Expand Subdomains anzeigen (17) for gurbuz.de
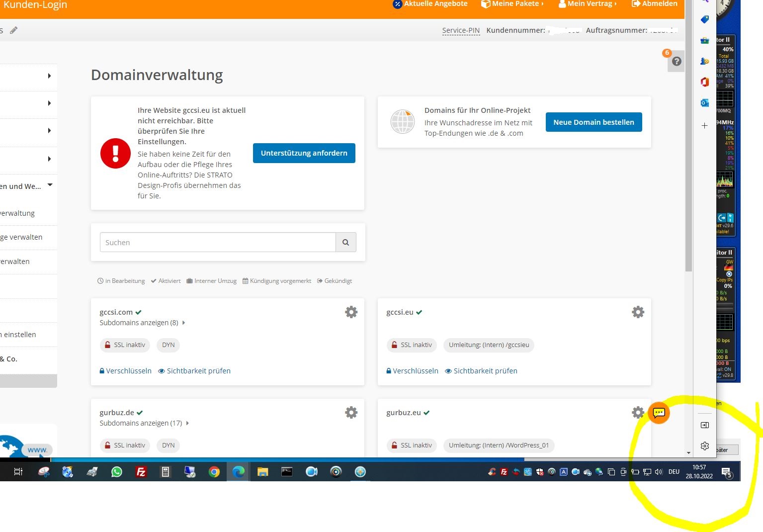Viewport: 763px width, 532px height. point(144,423)
